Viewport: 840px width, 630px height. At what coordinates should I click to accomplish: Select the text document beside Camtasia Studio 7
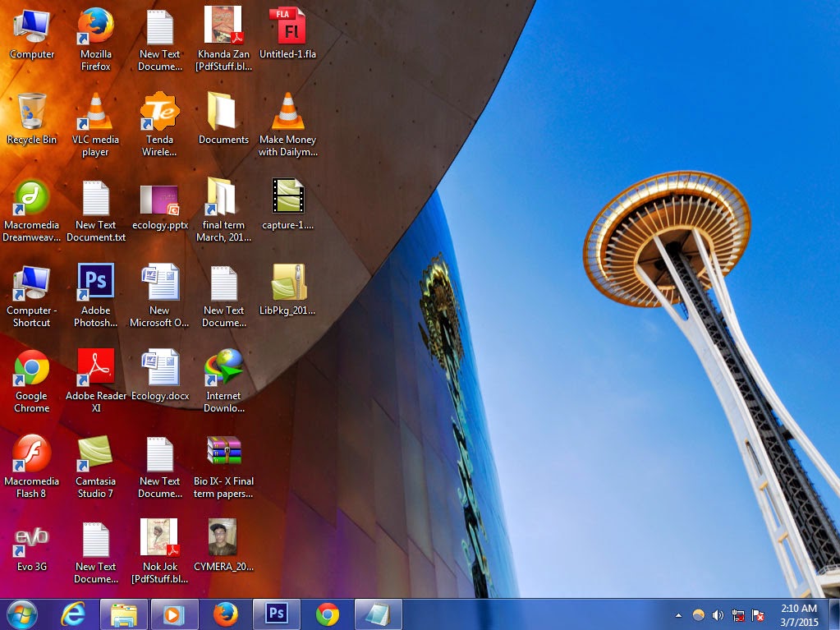[x=159, y=466]
